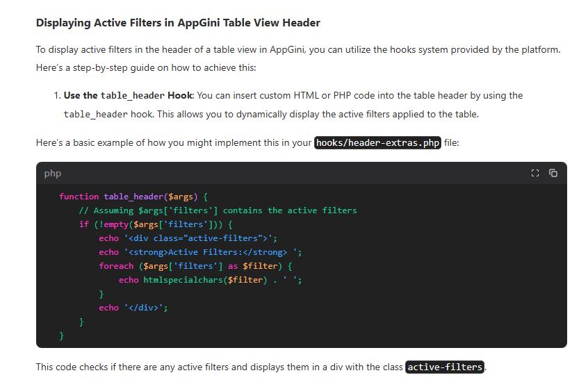
Task: Click the heading 'Displaying Active Filters in AppGini Table View Header'
Action: [178, 23]
